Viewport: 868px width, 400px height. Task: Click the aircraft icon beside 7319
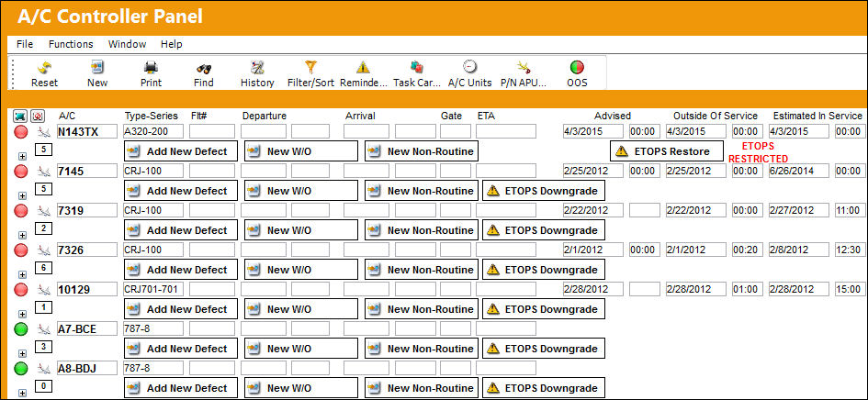43,211
